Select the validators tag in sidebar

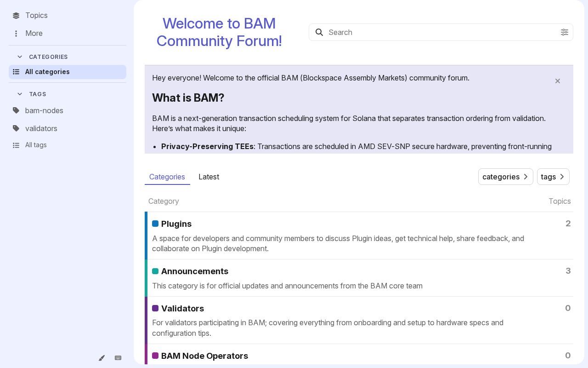point(41,128)
